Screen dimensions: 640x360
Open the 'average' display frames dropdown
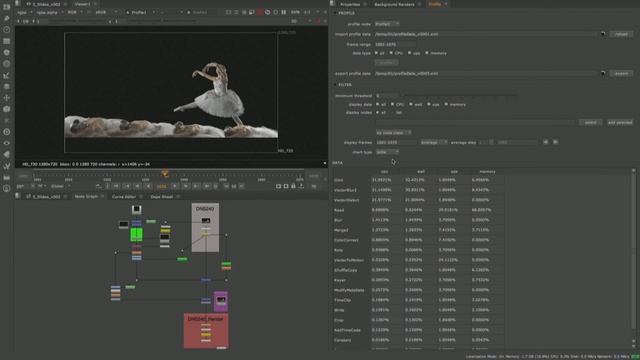[433, 142]
